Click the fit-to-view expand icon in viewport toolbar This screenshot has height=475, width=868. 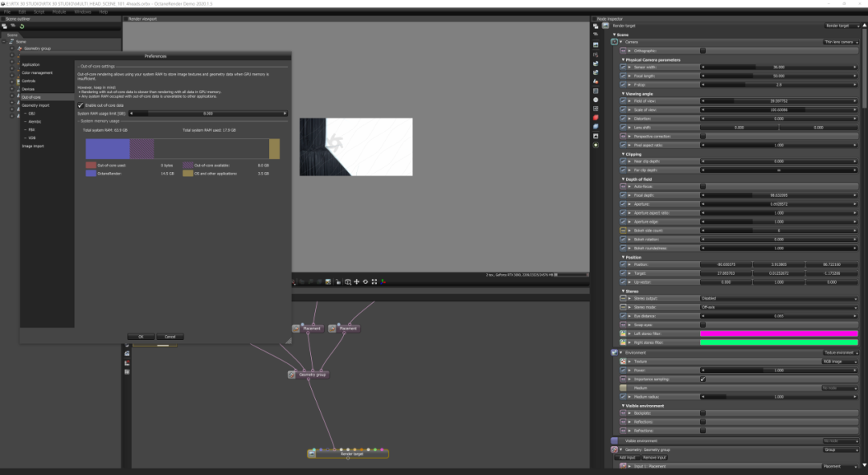click(375, 282)
